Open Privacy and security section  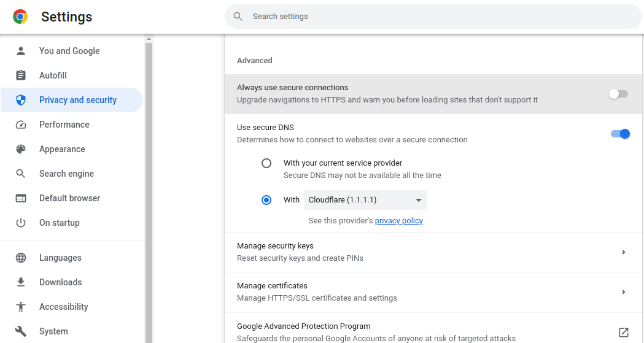click(x=77, y=100)
